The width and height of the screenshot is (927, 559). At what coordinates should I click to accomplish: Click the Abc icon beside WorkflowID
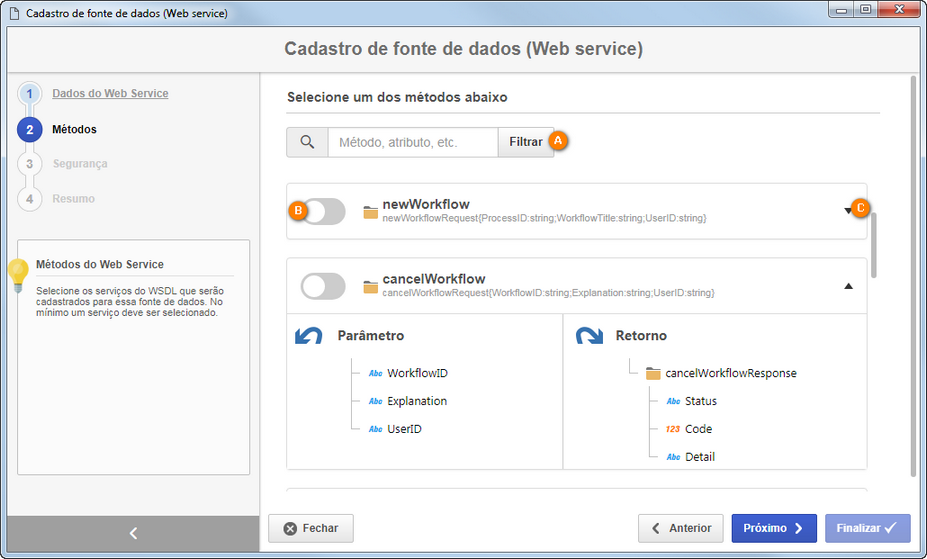tap(375, 373)
